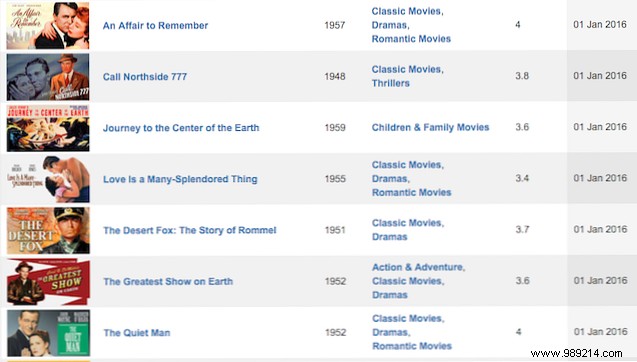Open The Greatest Show on Earth poster
Screen dimensions: 637x362
48,282
